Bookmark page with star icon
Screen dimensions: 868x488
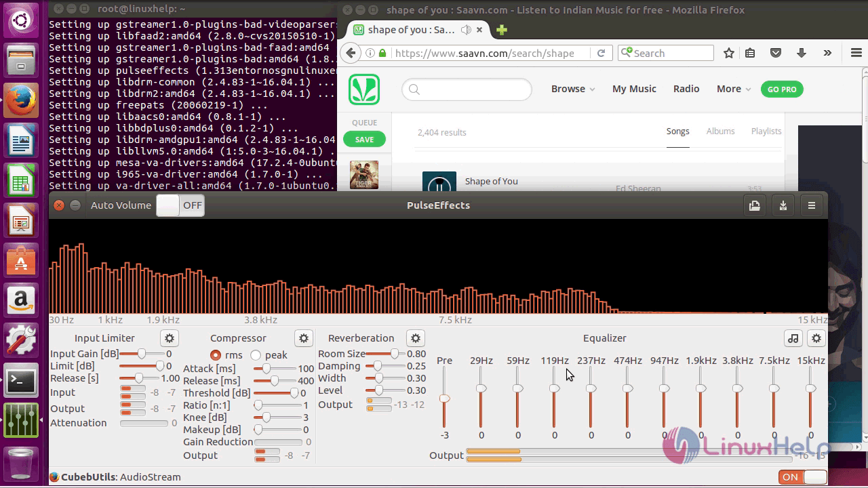click(729, 53)
